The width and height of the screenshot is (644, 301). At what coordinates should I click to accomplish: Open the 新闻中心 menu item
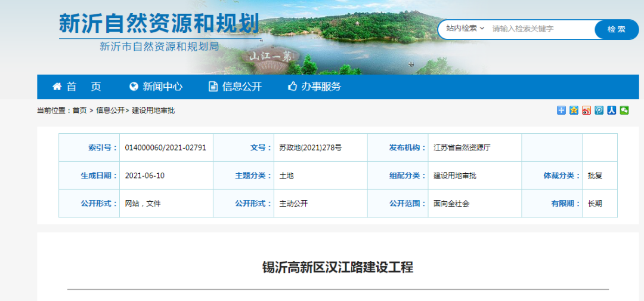point(162,87)
